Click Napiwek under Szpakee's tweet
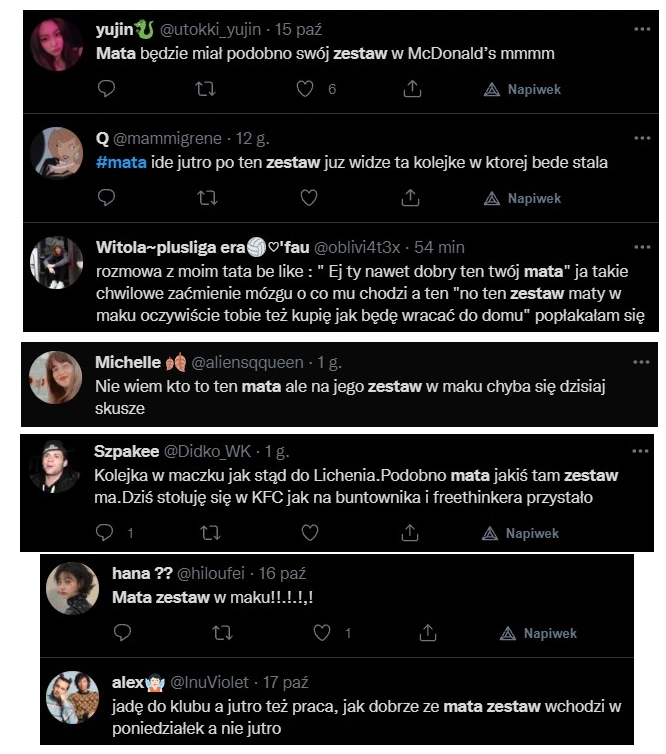This screenshot has height=754, width=666. tap(520, 533)
